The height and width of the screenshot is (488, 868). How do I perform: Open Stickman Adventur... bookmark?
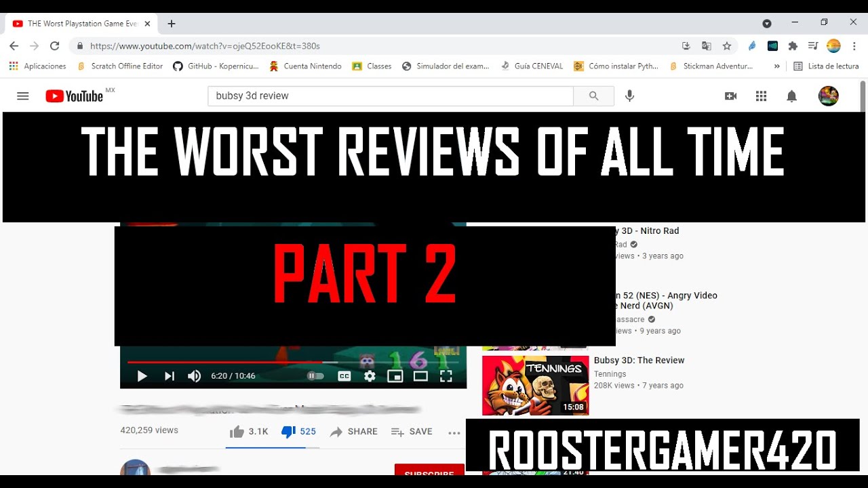click(711, 66)
